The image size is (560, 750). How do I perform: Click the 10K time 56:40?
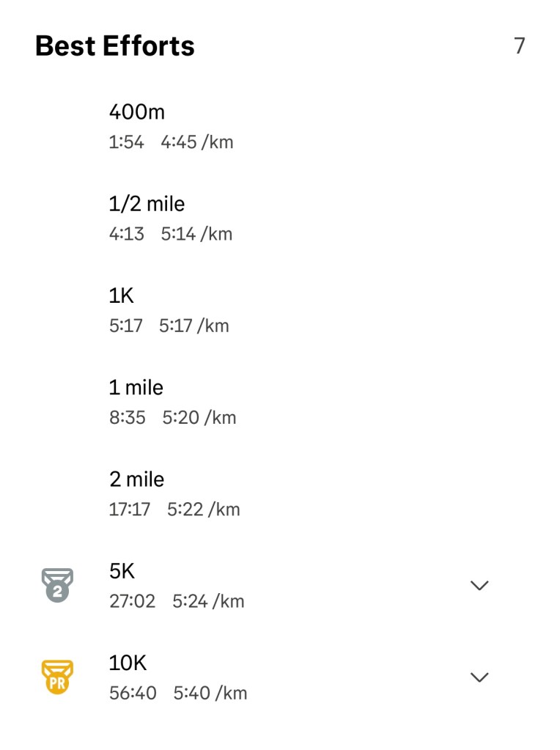(x=133, y=693)
